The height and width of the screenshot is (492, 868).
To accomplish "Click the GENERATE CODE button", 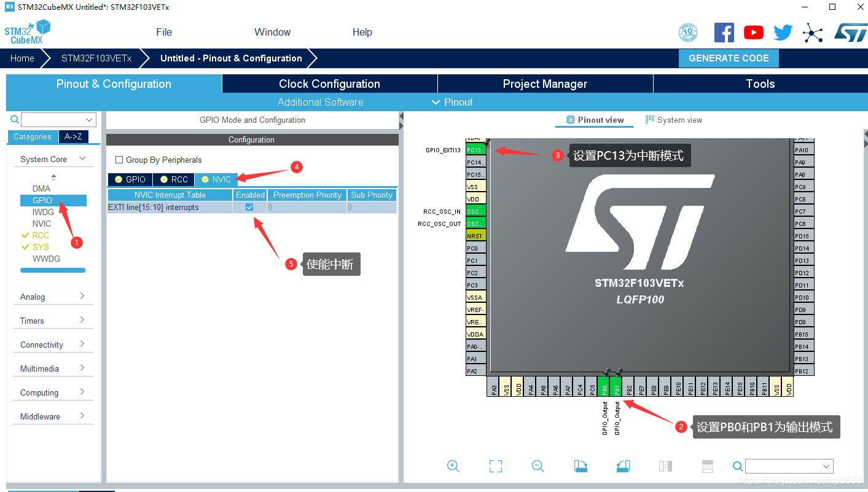I will (729, 58).
